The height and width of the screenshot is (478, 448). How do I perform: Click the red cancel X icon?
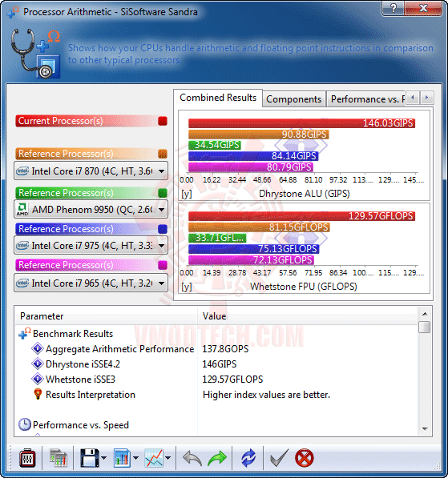[305, 458]
